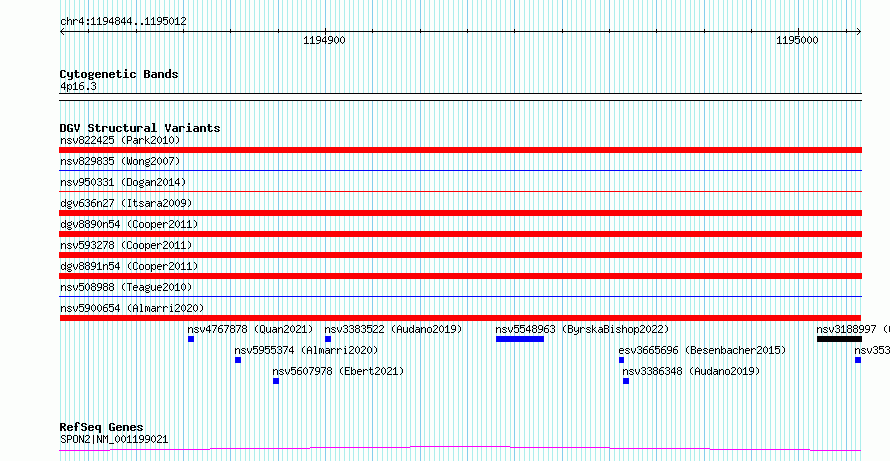Click the DGV Structural Variants track title
890x461 pixels.
(x=140, y=128)
